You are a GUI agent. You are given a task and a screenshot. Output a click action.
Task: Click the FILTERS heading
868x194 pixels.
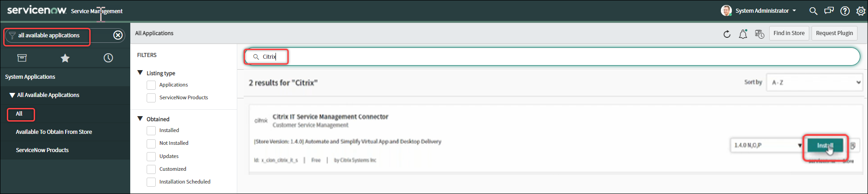pos(147,55)
